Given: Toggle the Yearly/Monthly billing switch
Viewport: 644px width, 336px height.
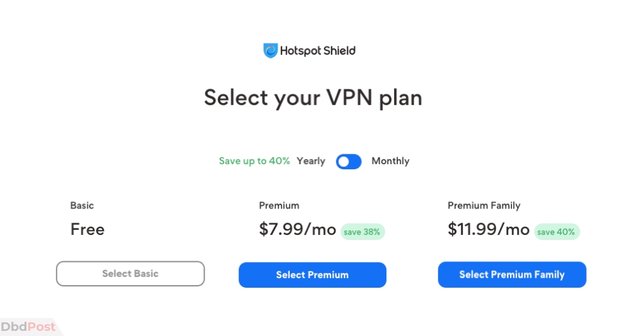Looking at the screenshot, I should 348,162.
